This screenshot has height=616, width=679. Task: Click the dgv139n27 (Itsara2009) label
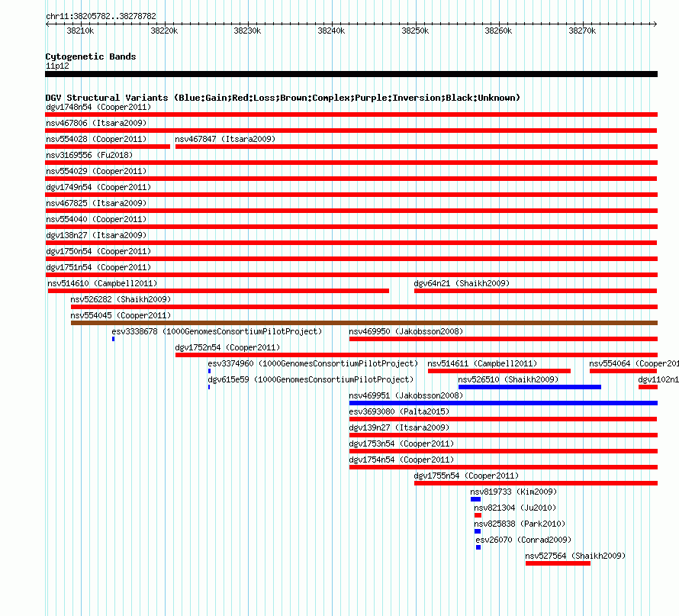pyautogui.click(x=399, y=427)
